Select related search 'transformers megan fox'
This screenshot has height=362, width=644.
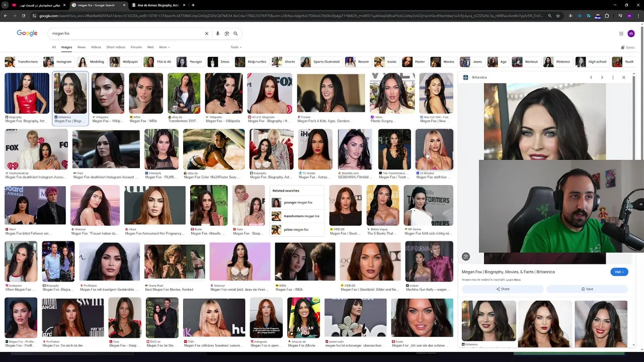[297, 216]
